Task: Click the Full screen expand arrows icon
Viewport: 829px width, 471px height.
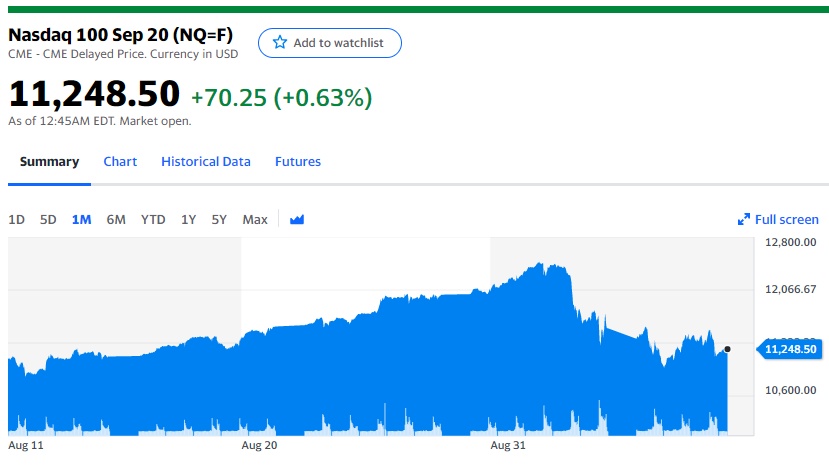Action: (x=743, y=219)
